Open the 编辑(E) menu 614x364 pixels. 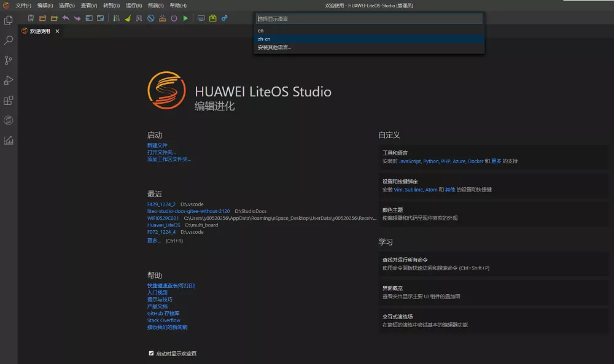point(45,6)
